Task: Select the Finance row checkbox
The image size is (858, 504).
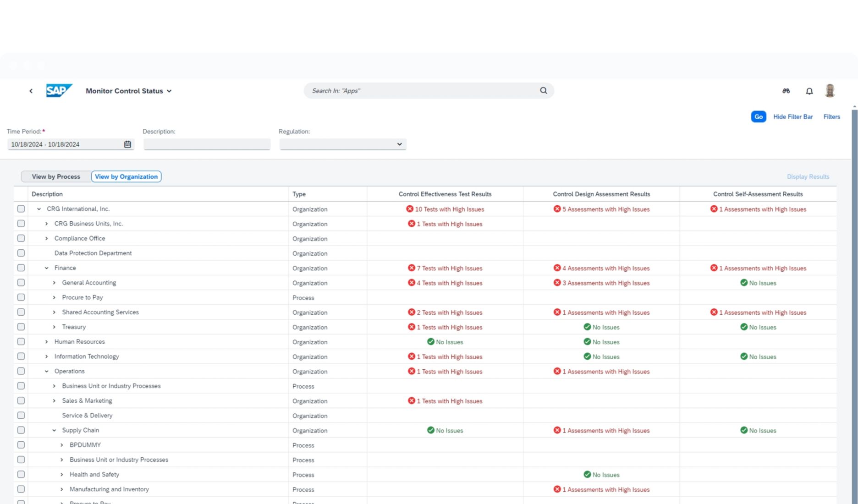Action: [21, 268]
